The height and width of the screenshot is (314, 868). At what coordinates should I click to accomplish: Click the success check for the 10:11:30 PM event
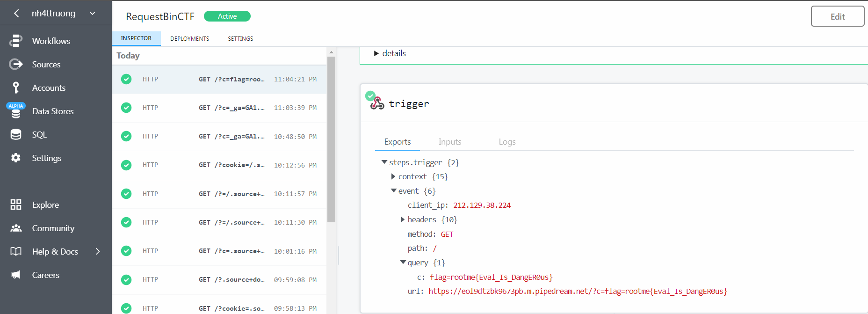126,222
